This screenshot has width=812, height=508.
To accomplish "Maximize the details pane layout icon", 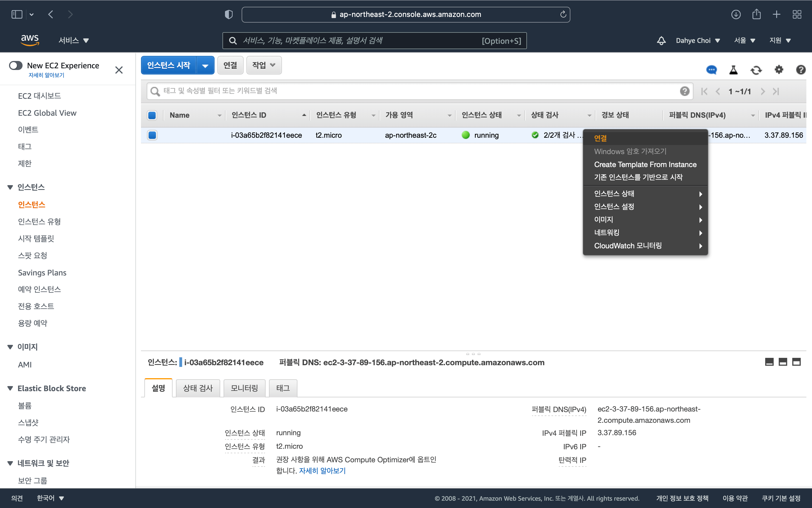I will (796, 362).
